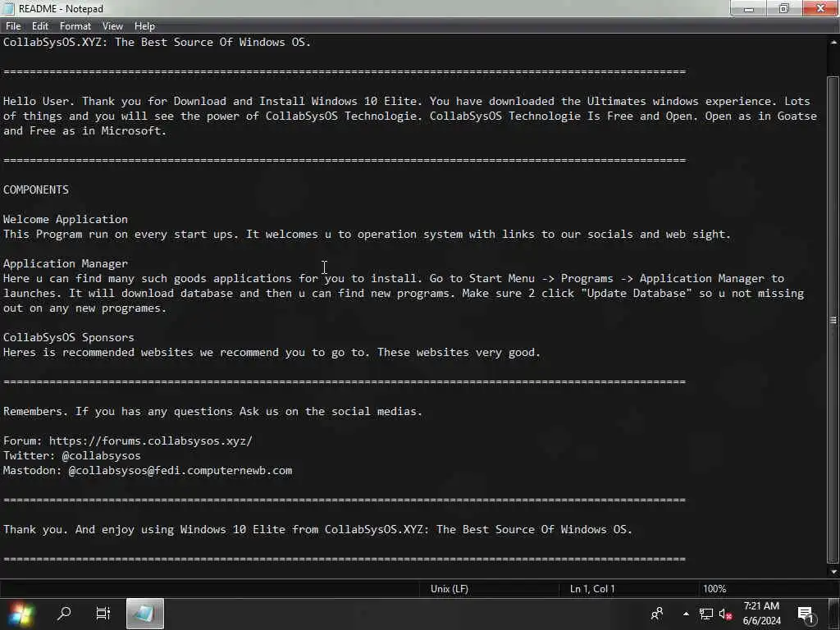Minimize the Notepad window
The width and height of the screenshot is (840, 630).
[749, 8]
